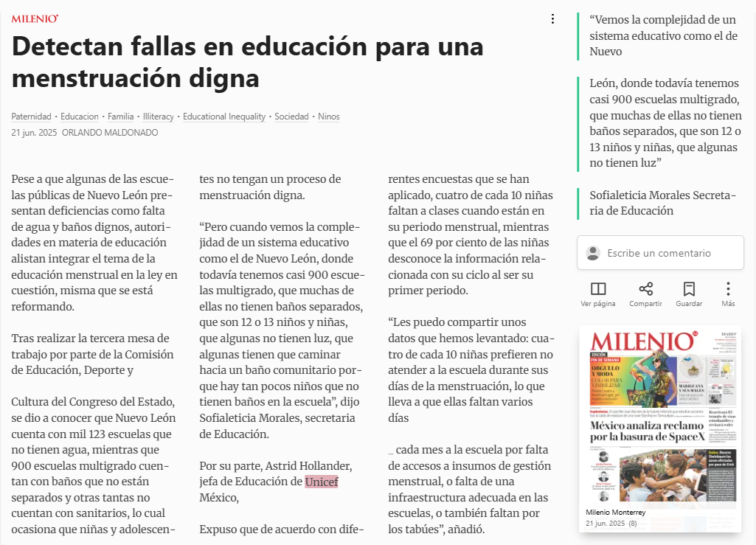This screenshot has height=545, width=756.
Task: Click the MILENIO logo at top left
Action: [x=35, y=18]
